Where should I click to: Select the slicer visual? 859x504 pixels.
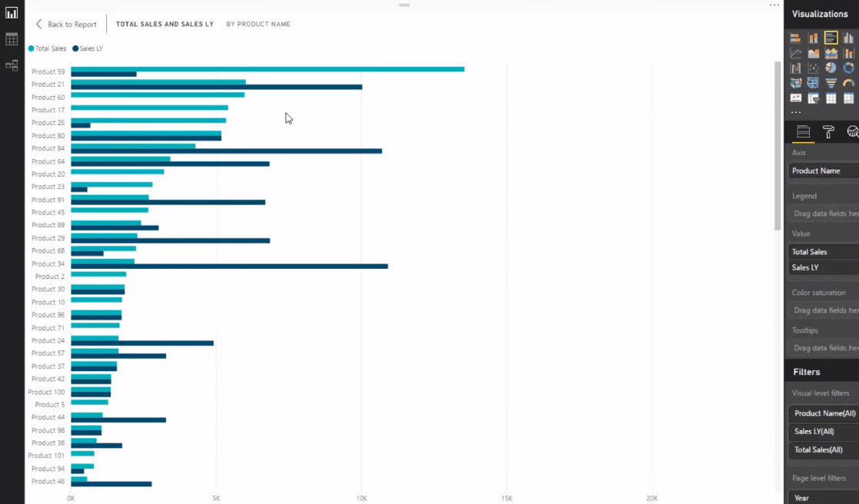(813, 98)
